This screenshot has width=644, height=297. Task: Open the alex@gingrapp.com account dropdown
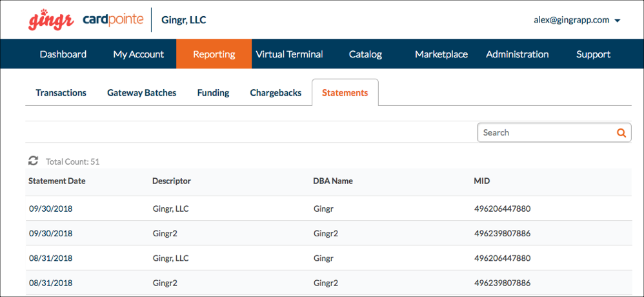[x=577, y=20]
